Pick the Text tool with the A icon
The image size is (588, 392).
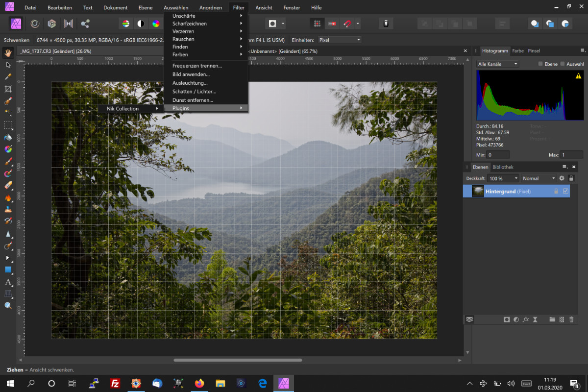click(8, 282)
